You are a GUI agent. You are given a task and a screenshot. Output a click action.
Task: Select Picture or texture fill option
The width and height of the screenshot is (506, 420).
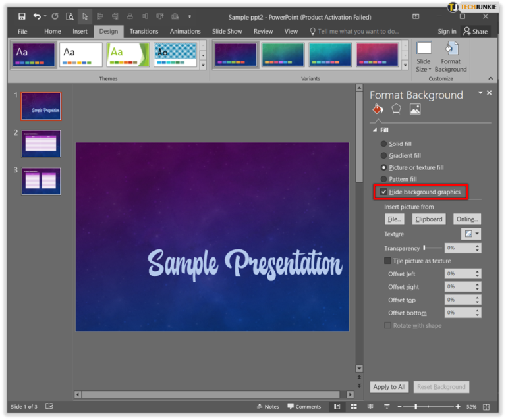click(412, 167)
